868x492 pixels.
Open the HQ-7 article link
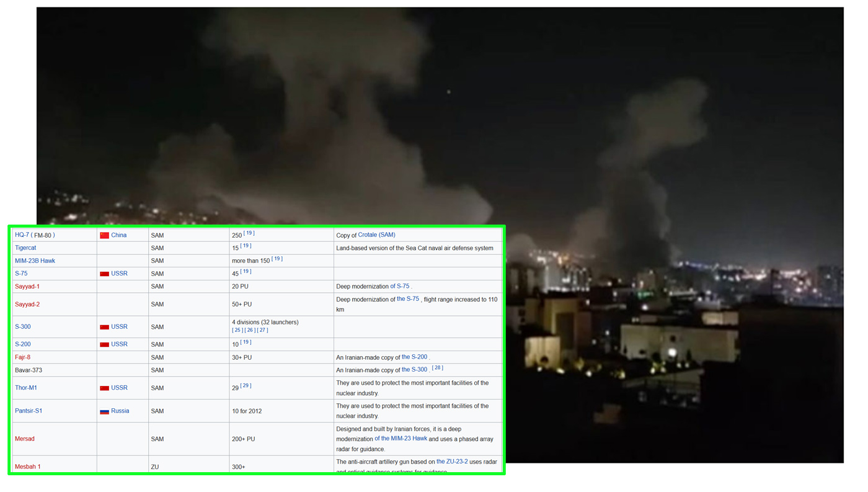[x=22, y=235]
